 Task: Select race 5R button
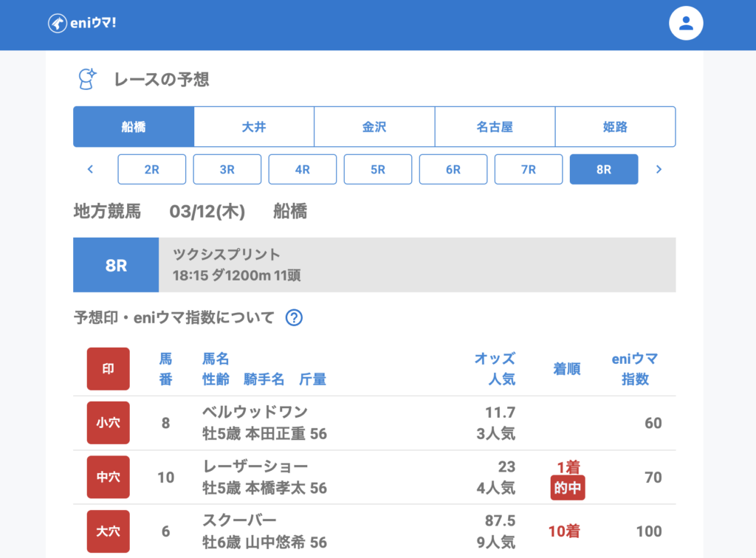click(378, 169)
